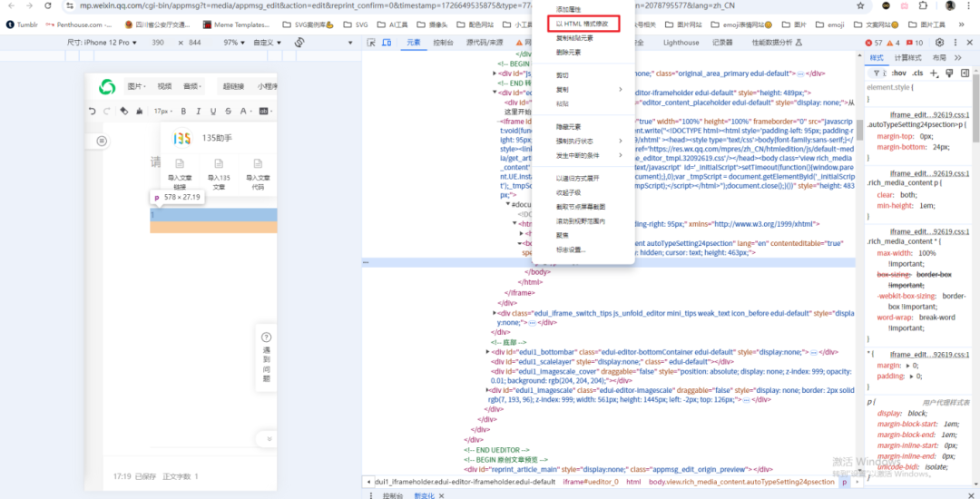Click the undo icon in editor toolbar
Viewport: 980px width, 499px height.
tap(93, 112)
